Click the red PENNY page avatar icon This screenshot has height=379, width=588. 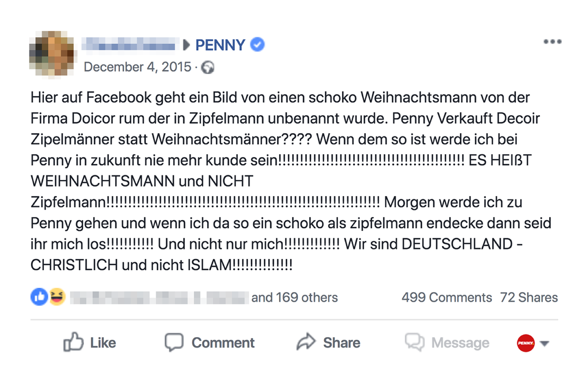[525, 343]
